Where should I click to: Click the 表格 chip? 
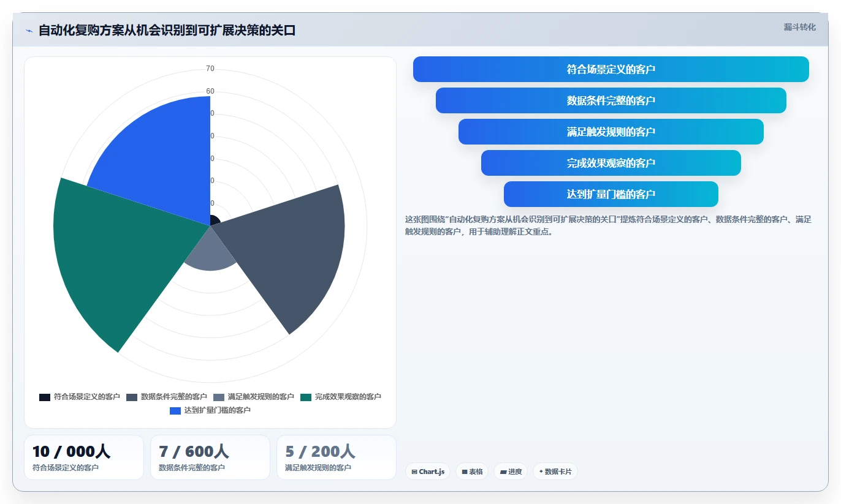472,472
